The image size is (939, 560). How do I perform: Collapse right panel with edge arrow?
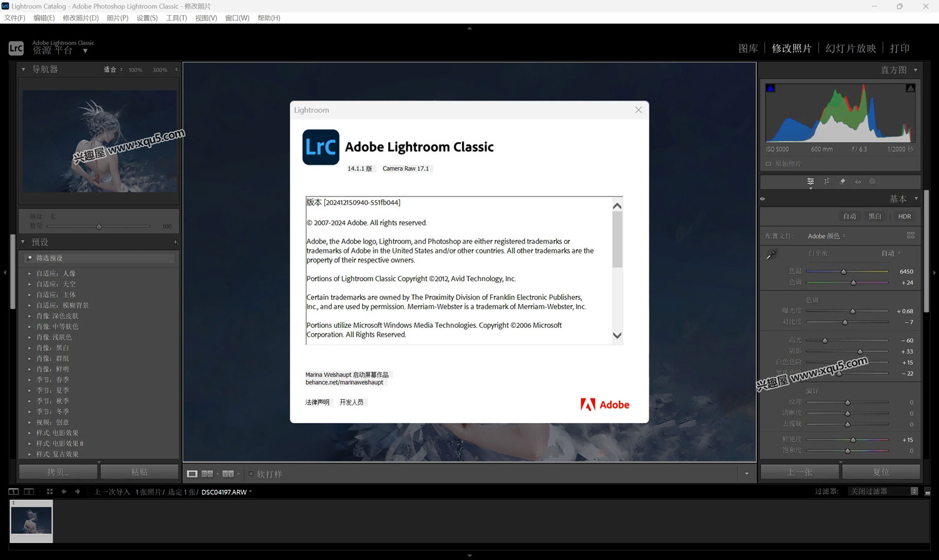pos(934,272)
